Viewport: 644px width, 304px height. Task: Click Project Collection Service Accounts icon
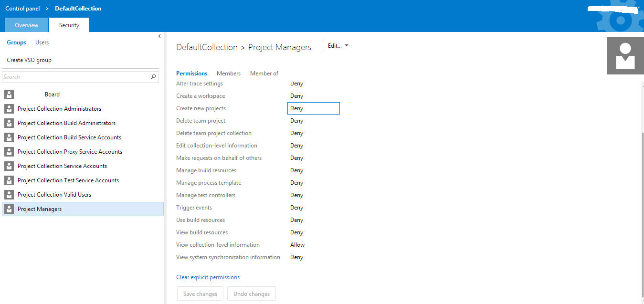(9, 166)
